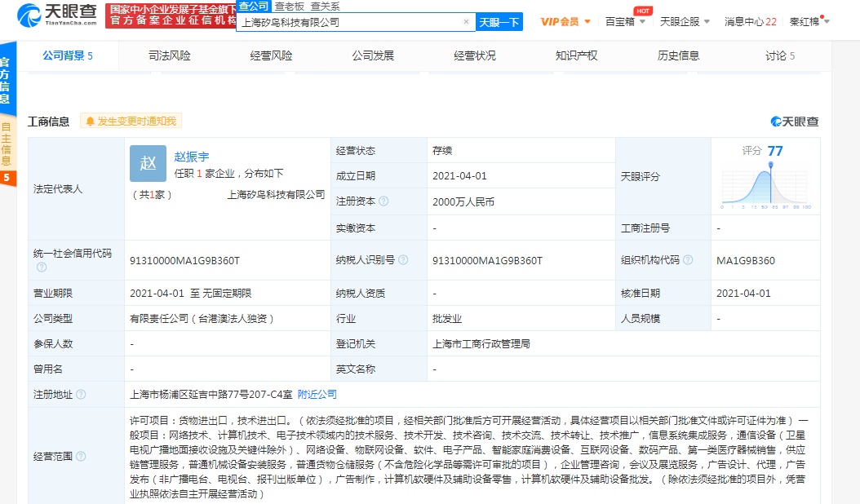Image resolution: width=860 pixels, height=504 pixels.
Task: Click the 国家中小企业发展子基金 red banner
Action: [171, 15]
